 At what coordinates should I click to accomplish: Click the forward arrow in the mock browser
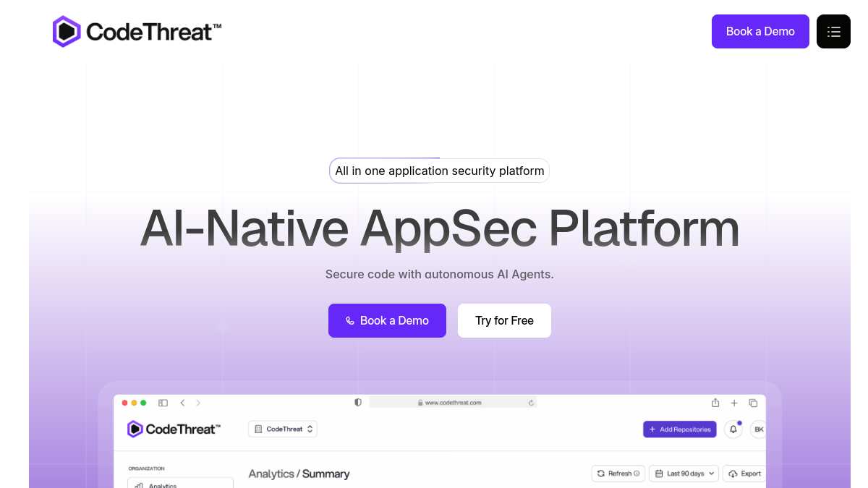198,403
